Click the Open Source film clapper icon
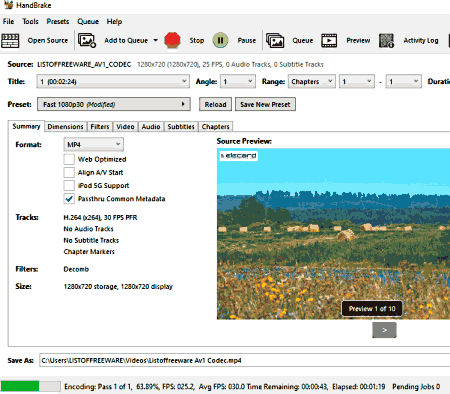The height and width of the screenshot is (394, 450). pos(10,41)
